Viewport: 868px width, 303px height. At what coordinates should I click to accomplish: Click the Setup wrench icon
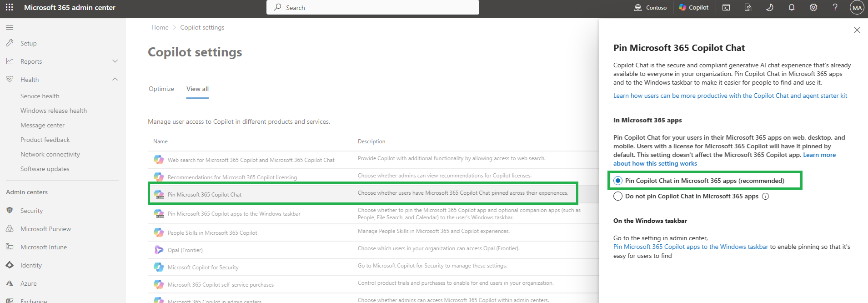pos(10,43)
